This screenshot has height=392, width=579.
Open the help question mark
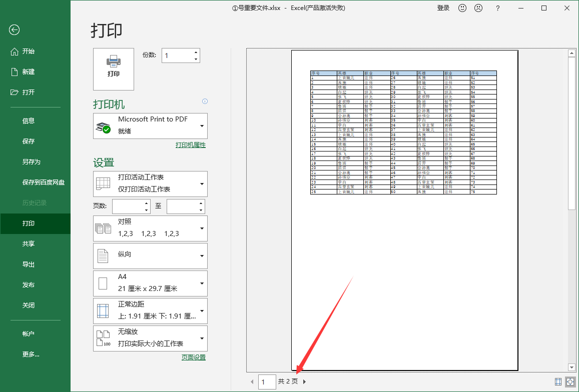click(498, 8)
